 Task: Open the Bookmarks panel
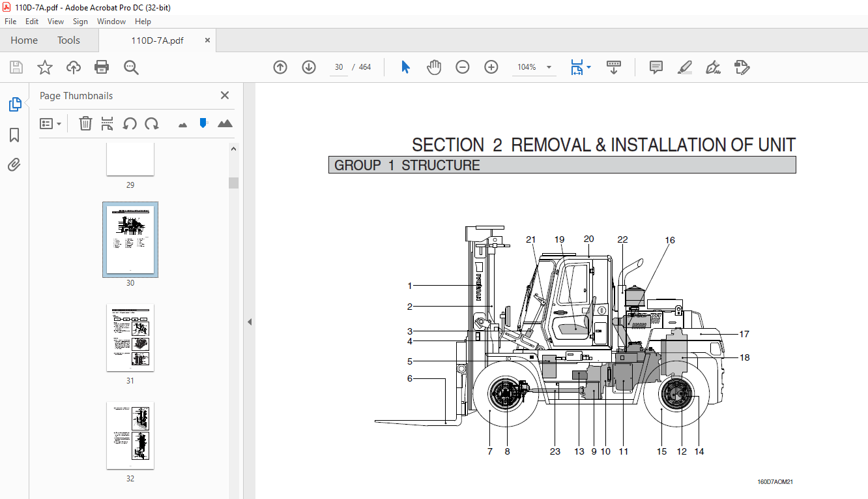coord(14,135)
